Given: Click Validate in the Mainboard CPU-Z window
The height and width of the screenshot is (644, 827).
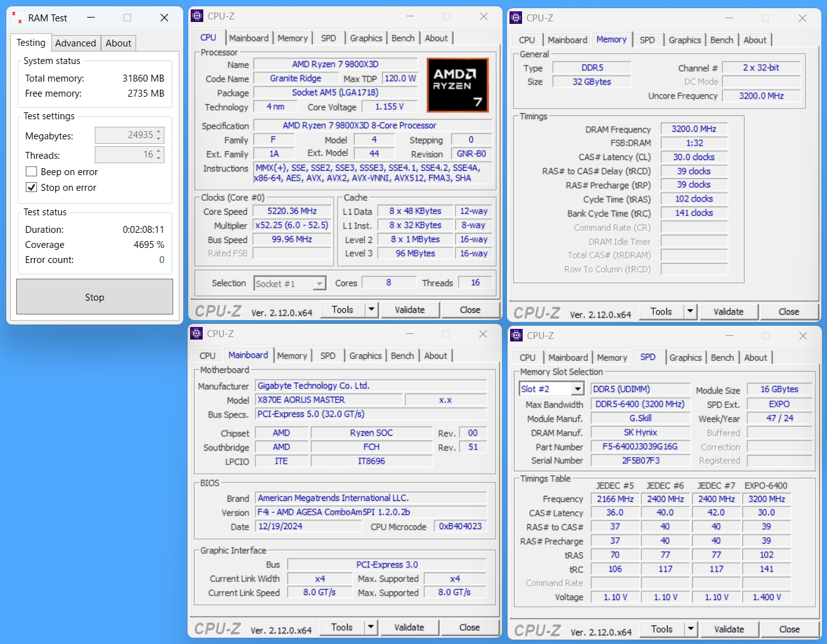Looking at the screenshot, I should point(409,627).
